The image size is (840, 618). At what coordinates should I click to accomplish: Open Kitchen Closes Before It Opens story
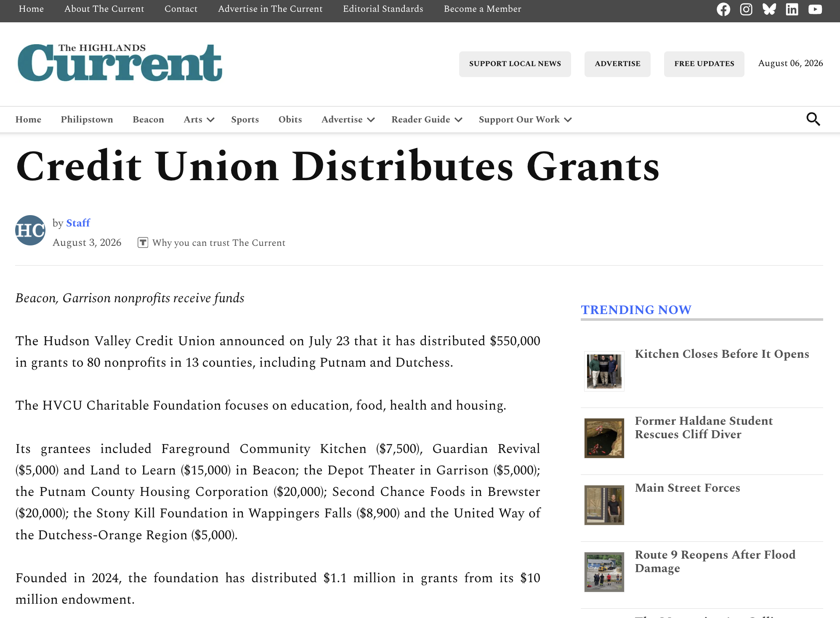click(x=722, y=354)
